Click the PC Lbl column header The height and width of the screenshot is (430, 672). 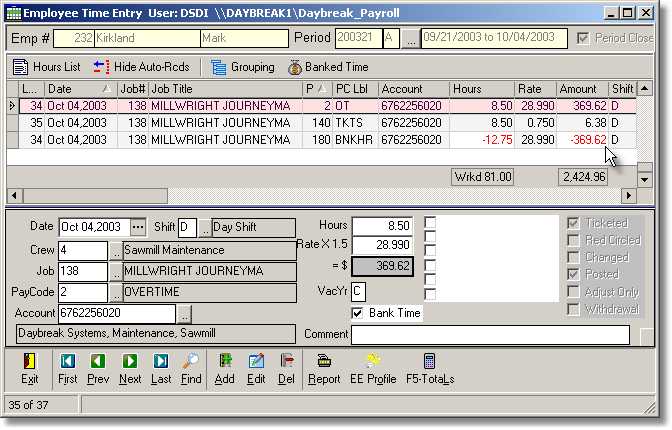point(355,89)
